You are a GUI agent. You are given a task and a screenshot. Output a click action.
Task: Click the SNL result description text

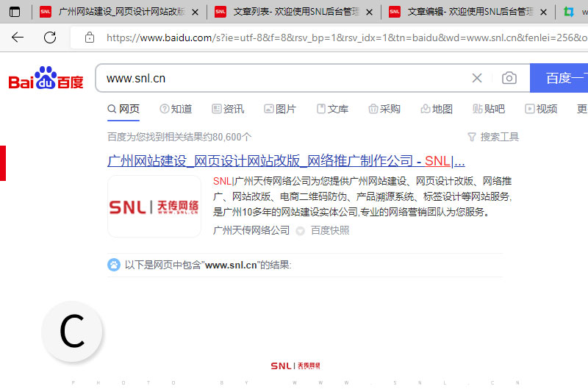tap(362, 196)
